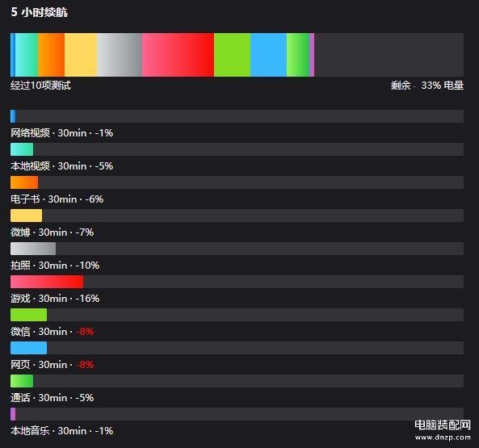Screen dimensions: 479x448
Task: Click the 通话 green progress bar
Action: [22, 381]
